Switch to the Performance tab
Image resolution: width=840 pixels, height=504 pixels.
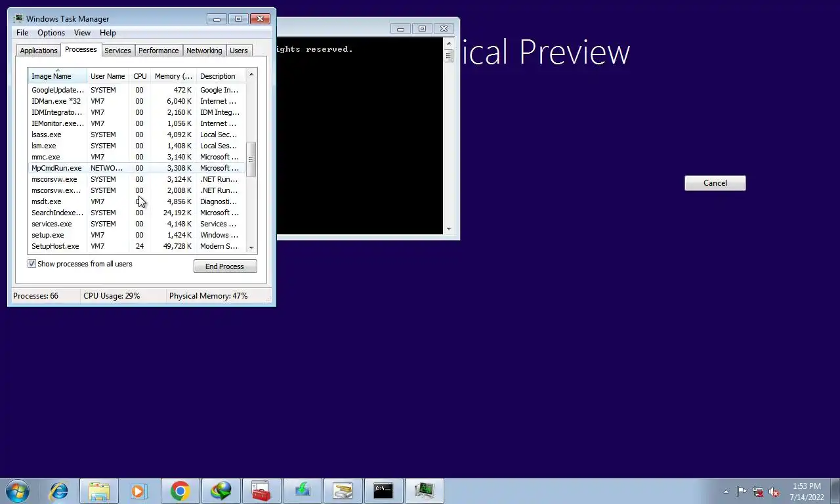(x=158, y=51)
